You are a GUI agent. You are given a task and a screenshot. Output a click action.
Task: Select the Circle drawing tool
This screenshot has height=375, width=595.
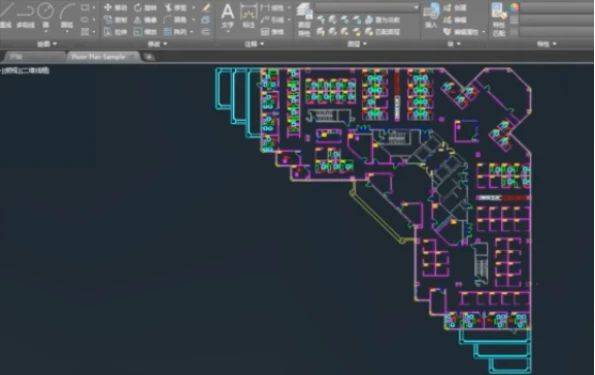[x=46, y=15]
